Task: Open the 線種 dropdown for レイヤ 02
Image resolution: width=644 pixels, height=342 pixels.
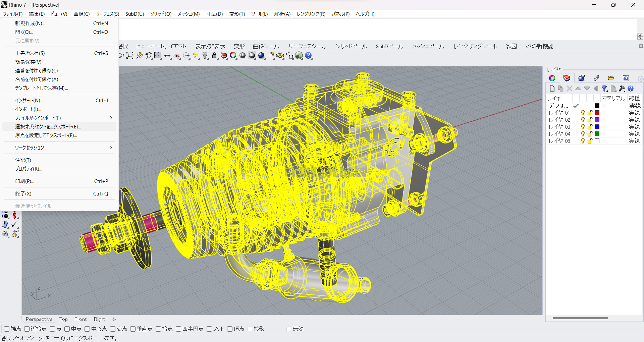Action: pos(634,120)
